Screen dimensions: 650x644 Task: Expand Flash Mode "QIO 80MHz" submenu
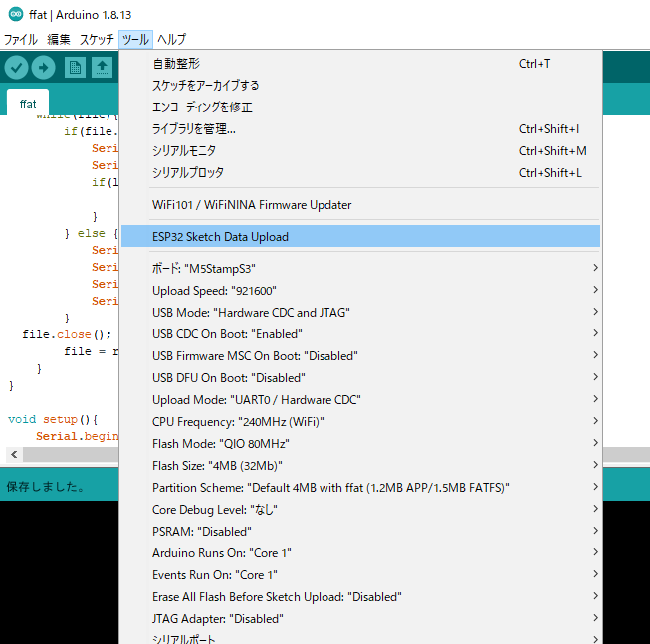coord(360,443)
